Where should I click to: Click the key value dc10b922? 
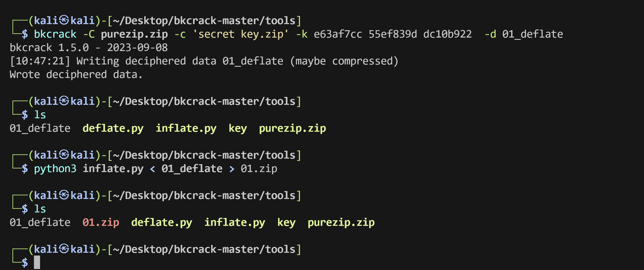tap(447, 34)
